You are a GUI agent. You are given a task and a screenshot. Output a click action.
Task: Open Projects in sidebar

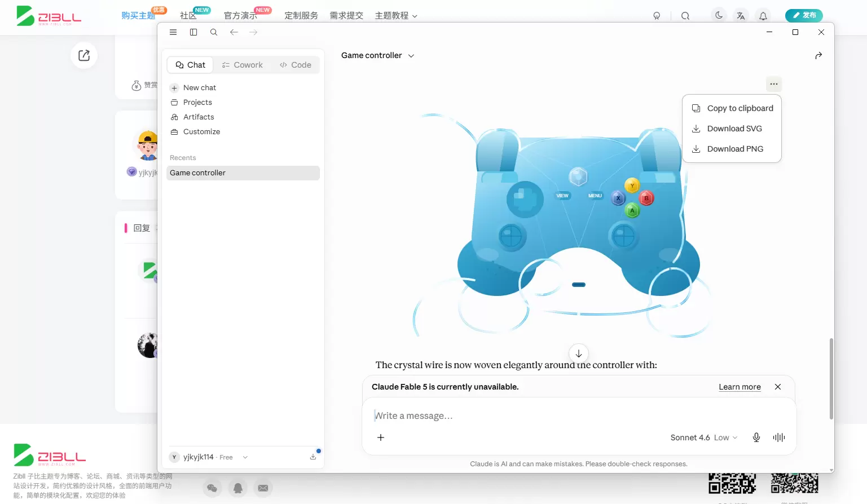click(x=243, y=102)
